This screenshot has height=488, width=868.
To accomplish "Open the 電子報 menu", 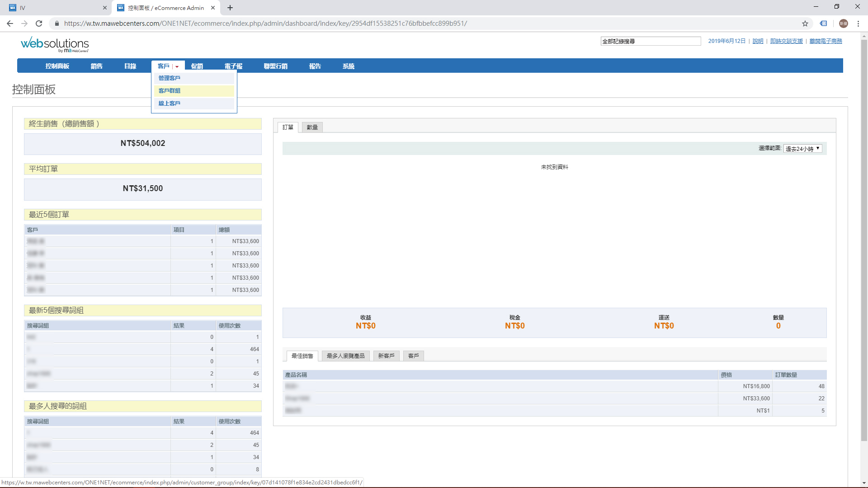I will (233, 66).
